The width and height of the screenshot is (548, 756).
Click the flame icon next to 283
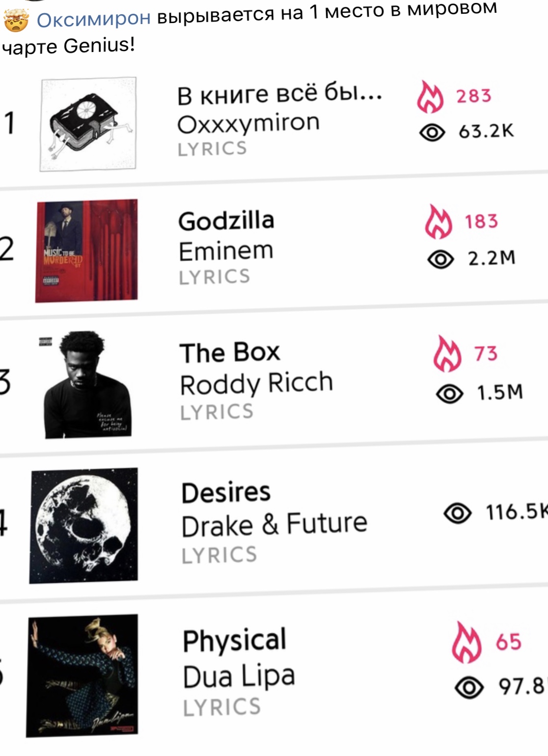(x=430, y=97)
